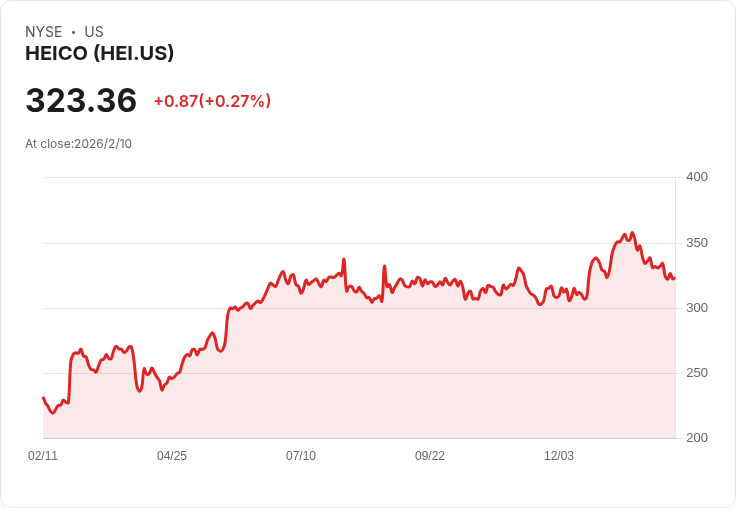
Task: Click the rightmost end of the price line
Action: point(674,278)
